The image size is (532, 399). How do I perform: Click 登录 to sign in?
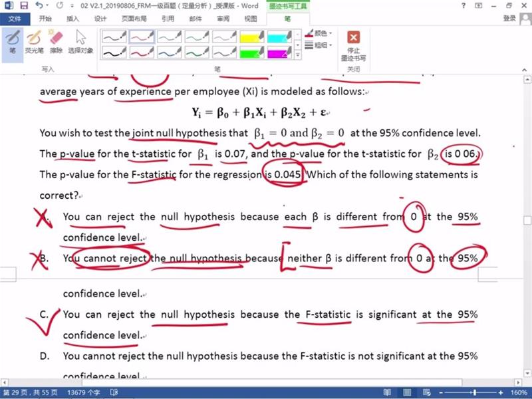(x=509, y=19)
